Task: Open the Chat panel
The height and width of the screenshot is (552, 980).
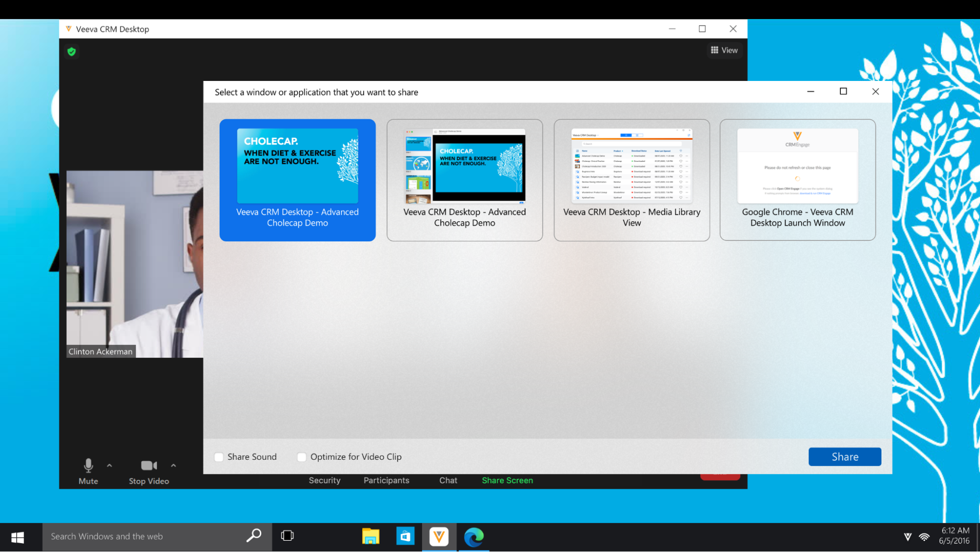Action: click(x=448, y=480)
